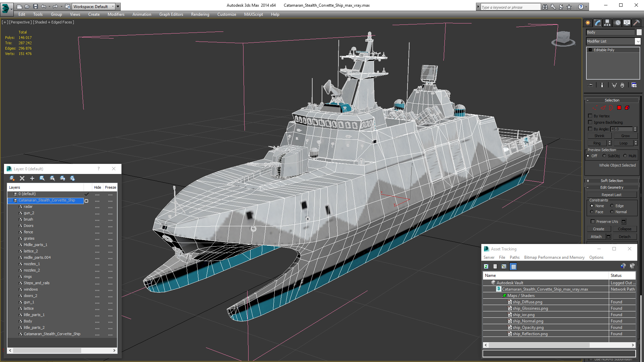Click Freeze/Unfreeze All Layers icon
The image size is (644, 362).
coord(72,178)
